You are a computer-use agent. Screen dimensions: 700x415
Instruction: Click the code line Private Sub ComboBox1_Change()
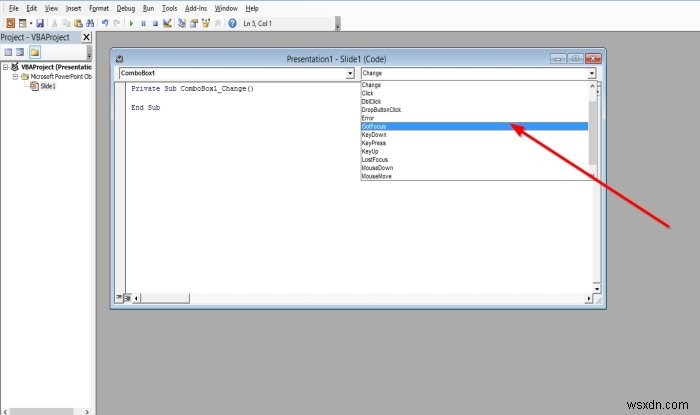(192, 89)
